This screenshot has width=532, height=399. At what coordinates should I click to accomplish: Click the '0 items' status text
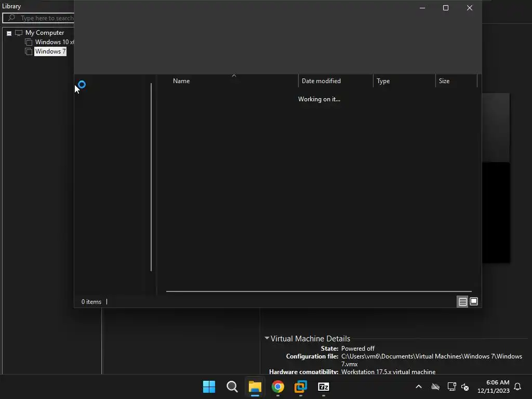(91, 302)
